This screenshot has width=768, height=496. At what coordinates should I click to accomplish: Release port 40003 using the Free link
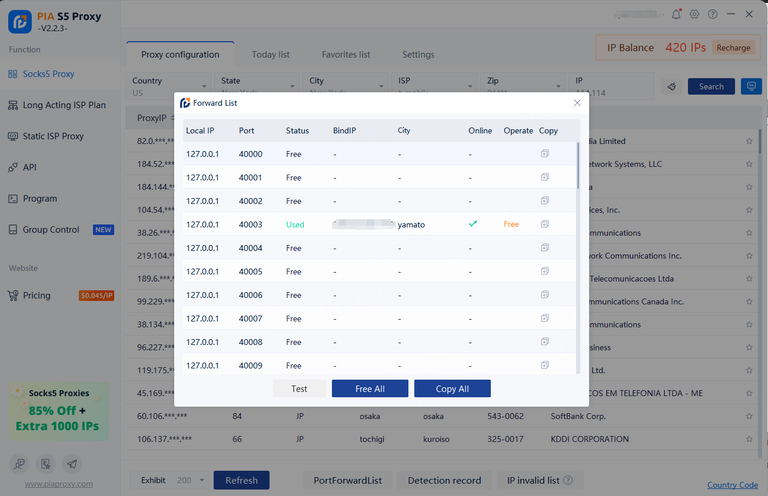tap(511, 225)
